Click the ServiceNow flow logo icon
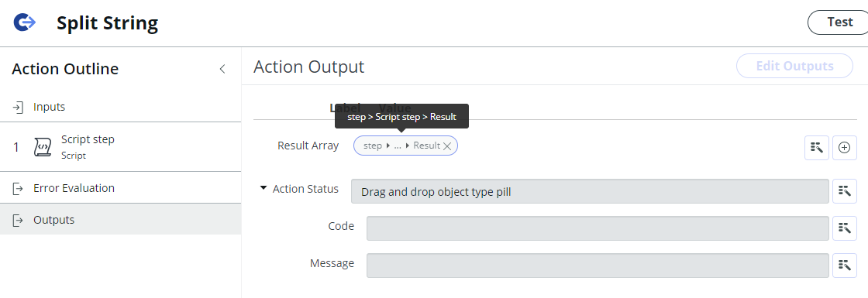The height and width of the screenshot is (298, 868). pyautogui.click(x=24, y=22)
